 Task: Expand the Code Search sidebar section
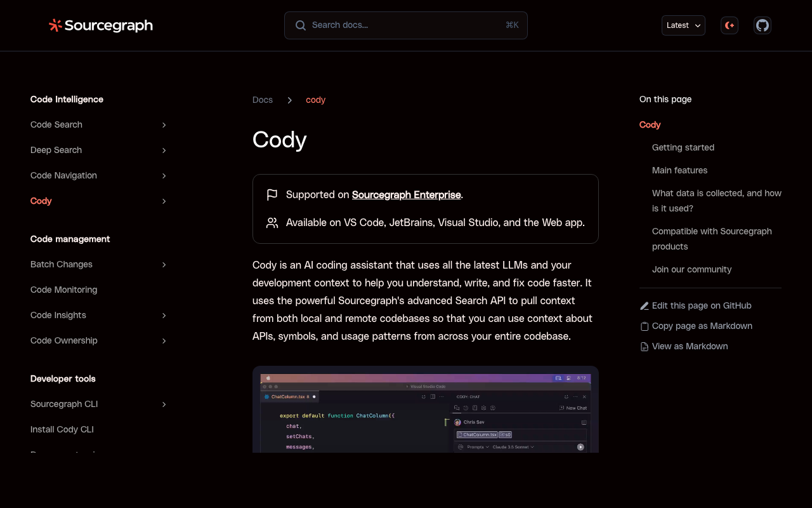[x=164, y=124]
